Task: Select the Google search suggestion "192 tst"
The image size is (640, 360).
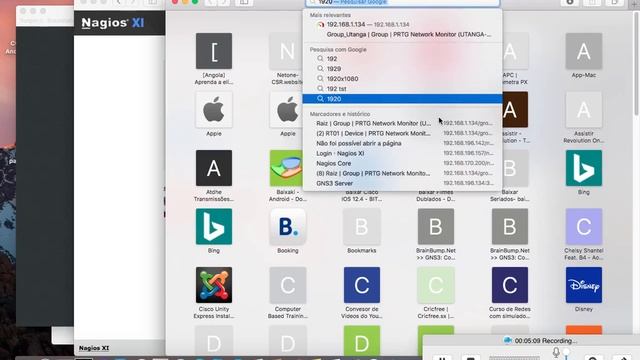Action: coord(402,89)
